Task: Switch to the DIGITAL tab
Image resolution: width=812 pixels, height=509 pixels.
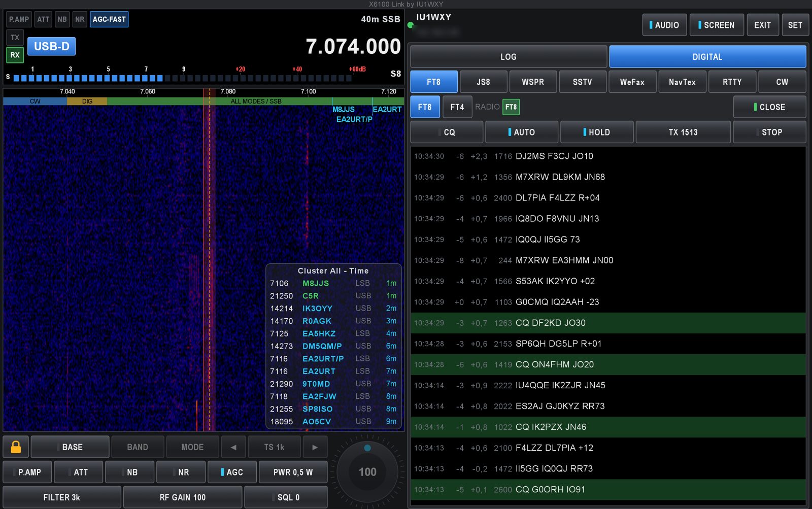Action: click(707, 57)
